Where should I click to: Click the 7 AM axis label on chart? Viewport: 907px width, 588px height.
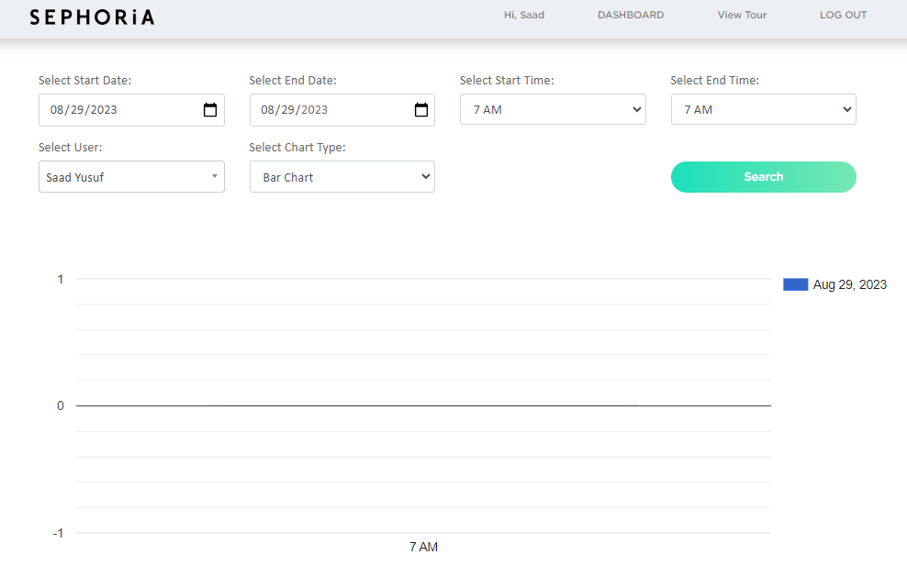(x=423, y=547)
